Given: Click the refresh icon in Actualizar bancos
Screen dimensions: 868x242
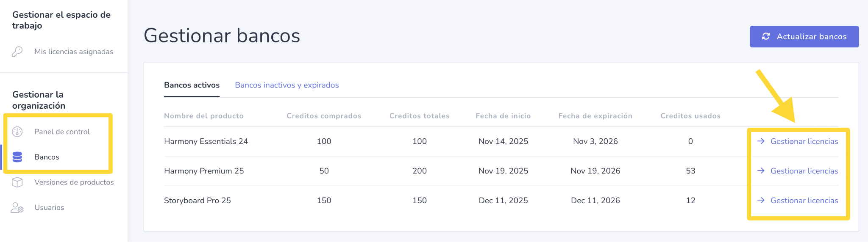Looking at the screenshot, I should point(766,36).
